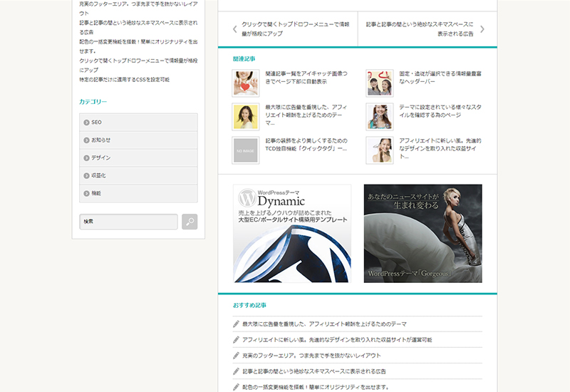Image resolution: width=570 pixels, height=392 pixels.
Task: Click pencil icon next to 最大限に広告量を重視した article
Action: coord(236,324)
